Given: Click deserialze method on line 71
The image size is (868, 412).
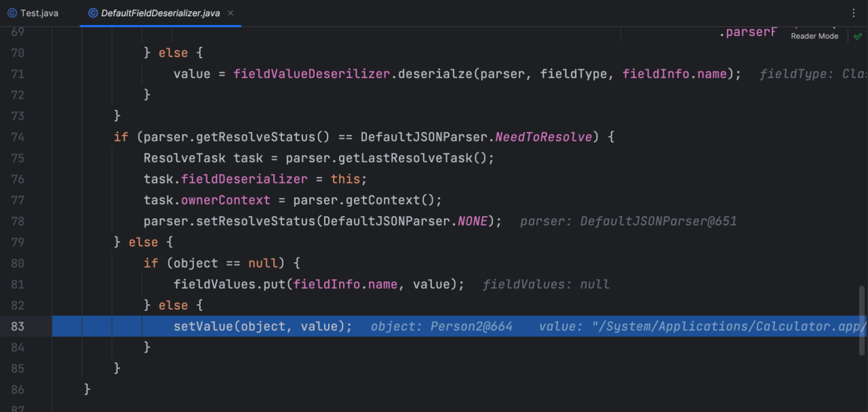Looking at the screenshot, I should point(435,74).
